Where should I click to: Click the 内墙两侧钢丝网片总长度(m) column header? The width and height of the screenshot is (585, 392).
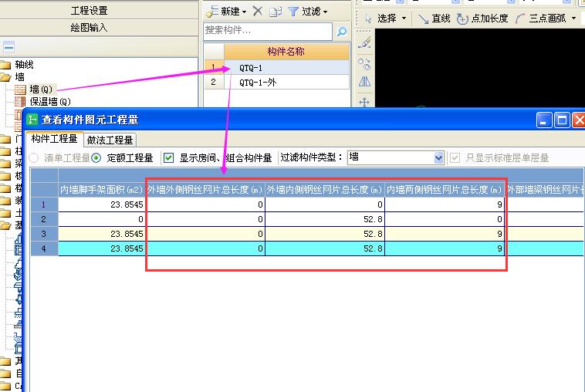[x=445, y=190]
